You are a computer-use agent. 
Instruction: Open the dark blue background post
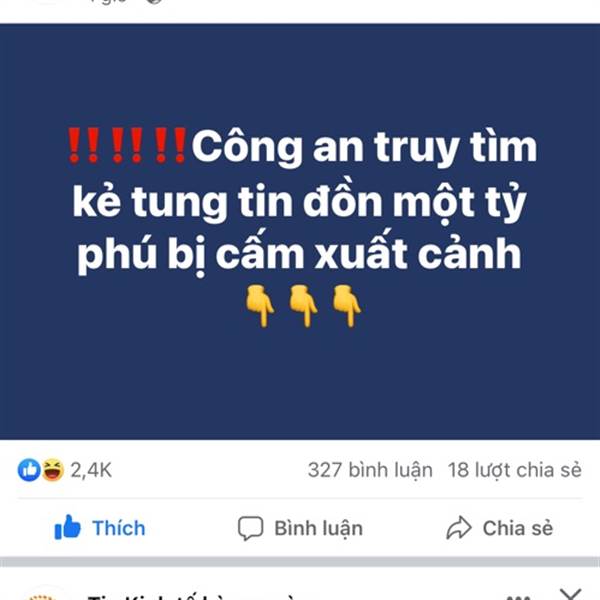(300, 232)
